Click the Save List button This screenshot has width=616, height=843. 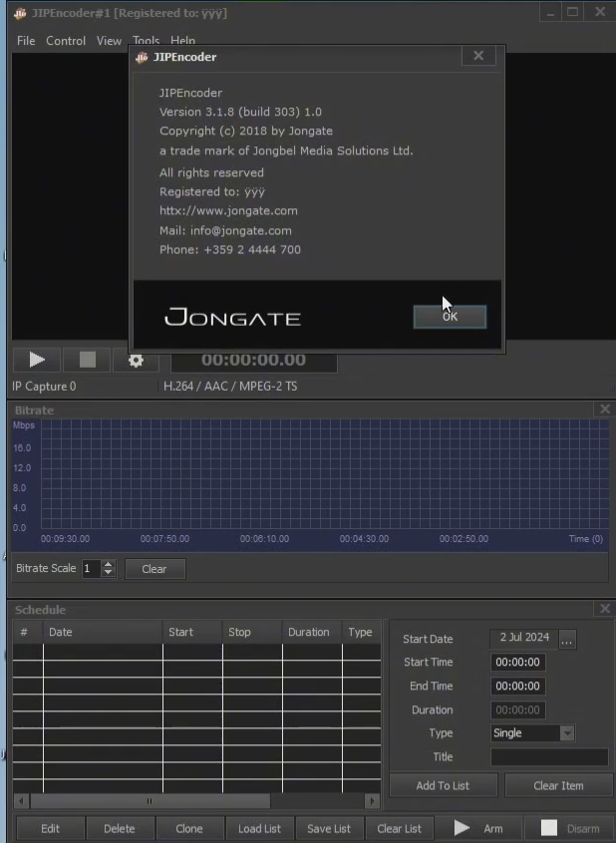coord(329,828)
